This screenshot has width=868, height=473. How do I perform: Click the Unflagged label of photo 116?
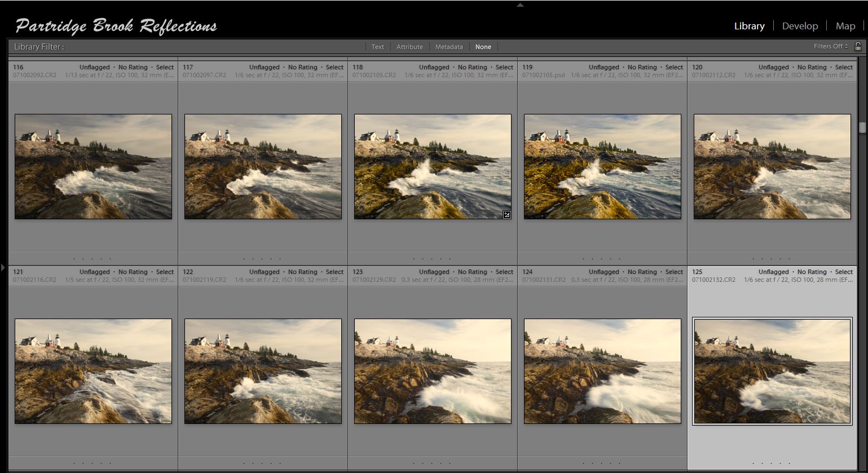[x=95, y=67]
